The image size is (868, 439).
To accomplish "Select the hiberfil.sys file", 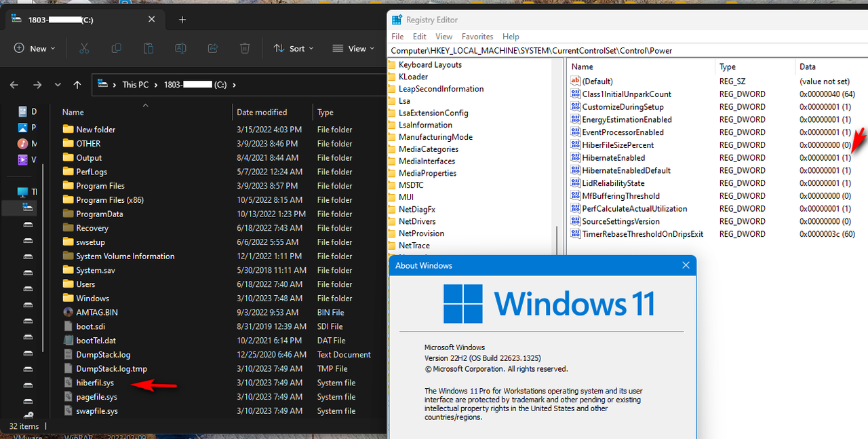I will (x=95, y=383).
